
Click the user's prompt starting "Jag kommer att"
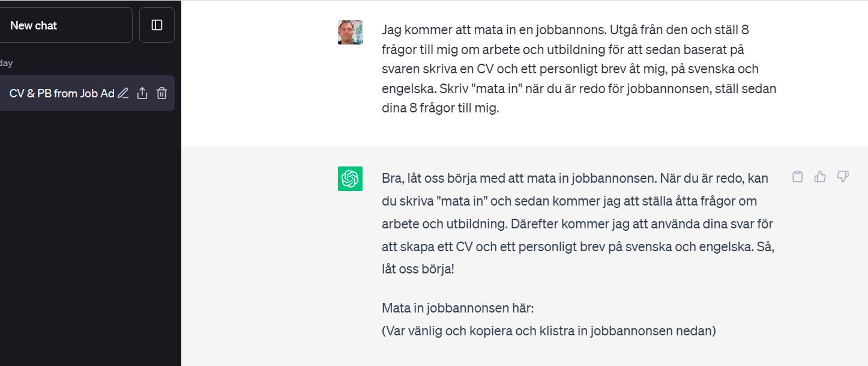(x=579, y=69)
